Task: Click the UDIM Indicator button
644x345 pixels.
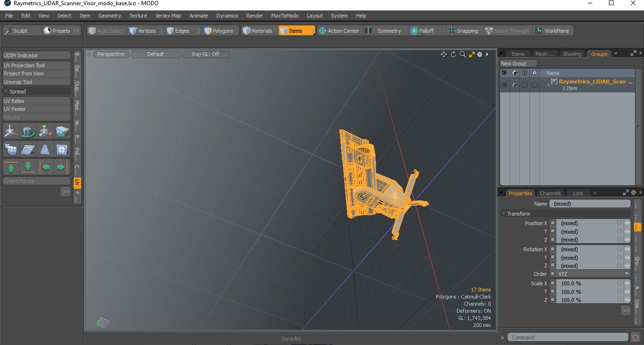Action: 36,55
